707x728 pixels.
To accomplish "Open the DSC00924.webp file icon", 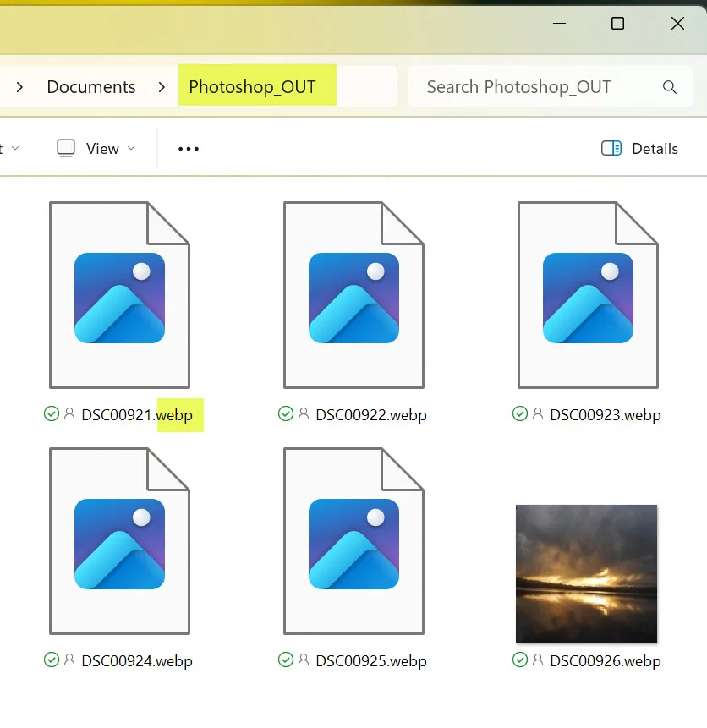I will tap(119, 541).
